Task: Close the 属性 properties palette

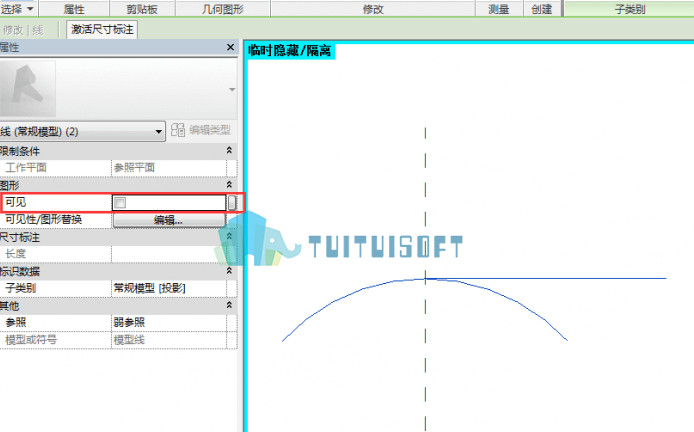Action: (x=230, y=47)
